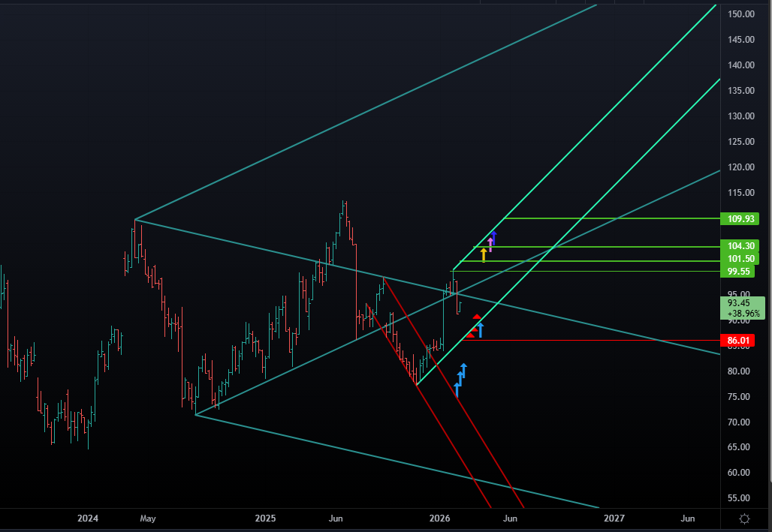
Task: Click the 104.30 green price label
Action: (x=740, y=246)
